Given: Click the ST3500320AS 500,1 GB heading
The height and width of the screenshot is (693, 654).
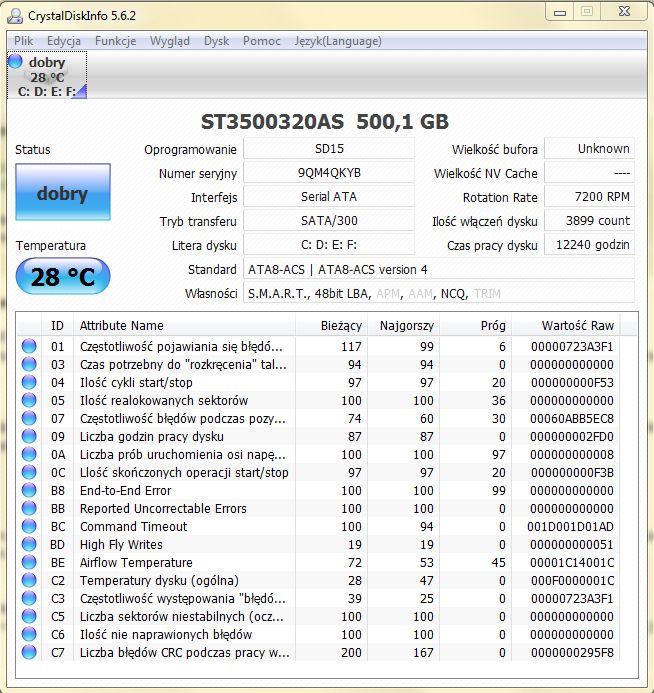Looking at the screenshot, I should tap(325, 122).
